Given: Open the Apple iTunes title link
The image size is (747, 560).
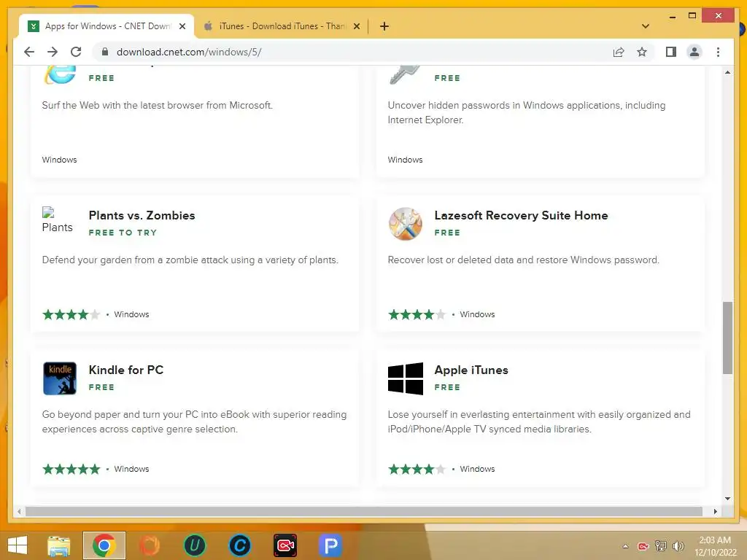Looking at the screenshot, I should [471, 370].
